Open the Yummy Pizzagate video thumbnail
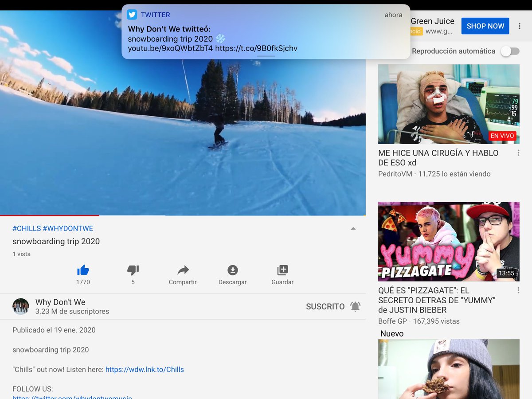The image size is (532, 399). click(x=449, y=242)
